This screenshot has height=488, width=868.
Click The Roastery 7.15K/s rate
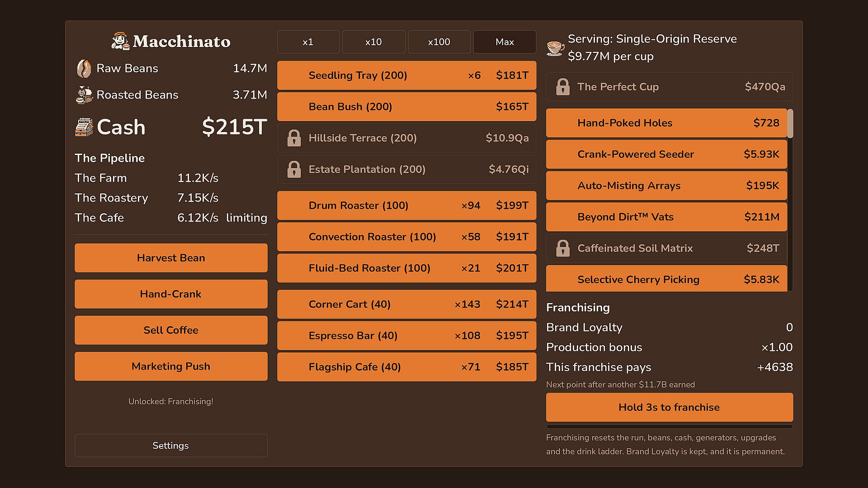198,198
